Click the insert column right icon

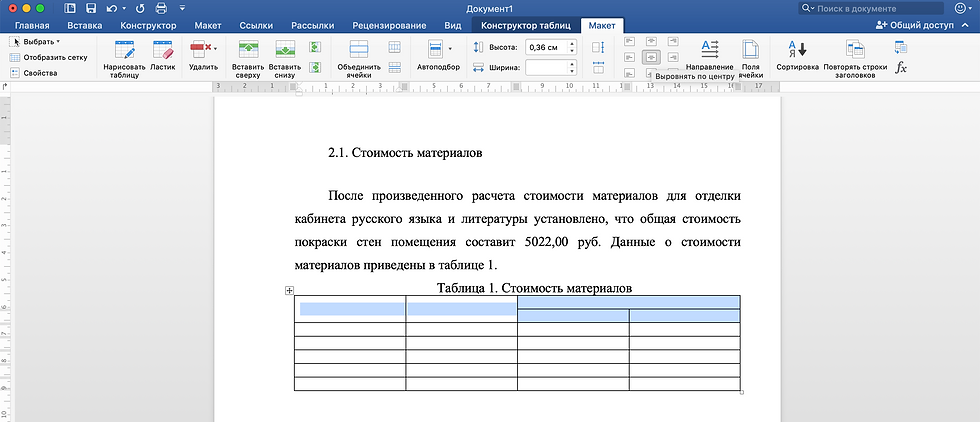click(315, 66)
